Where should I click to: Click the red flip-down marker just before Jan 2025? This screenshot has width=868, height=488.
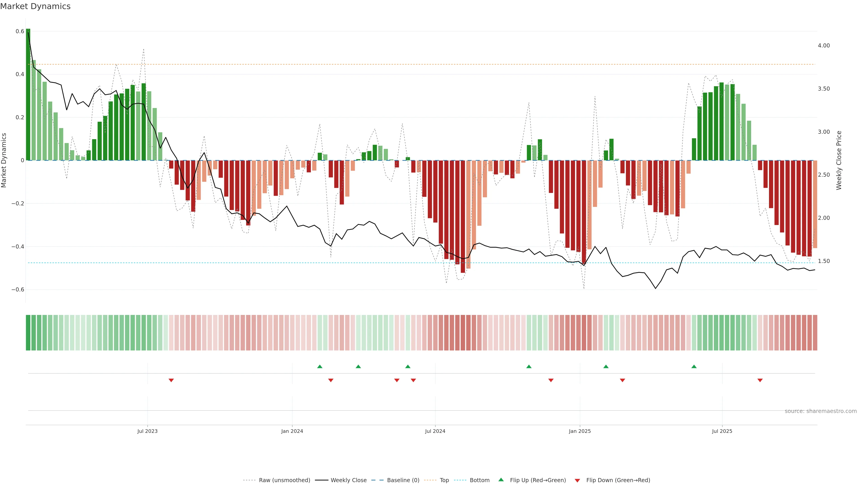click(x=551, y=380)
